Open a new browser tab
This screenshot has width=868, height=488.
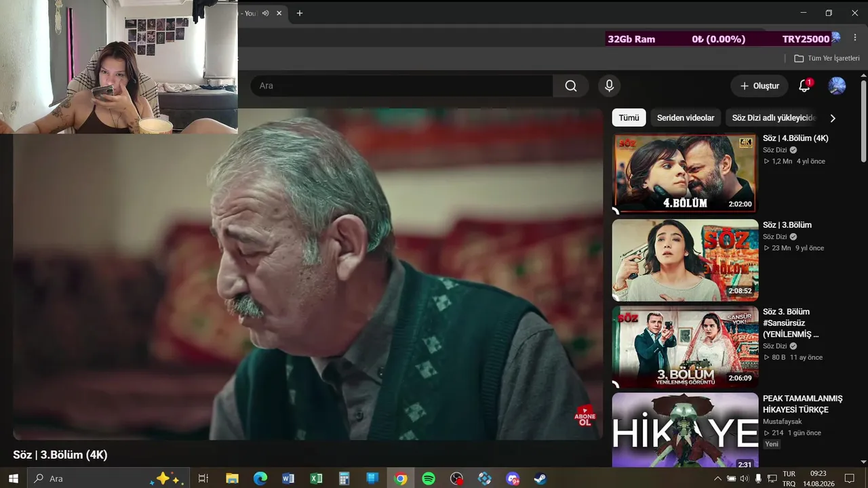click(x=300, y=13)
